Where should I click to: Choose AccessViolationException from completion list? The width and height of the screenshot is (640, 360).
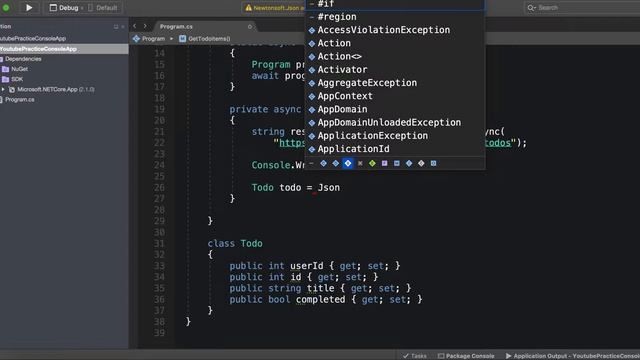point(395,30)
